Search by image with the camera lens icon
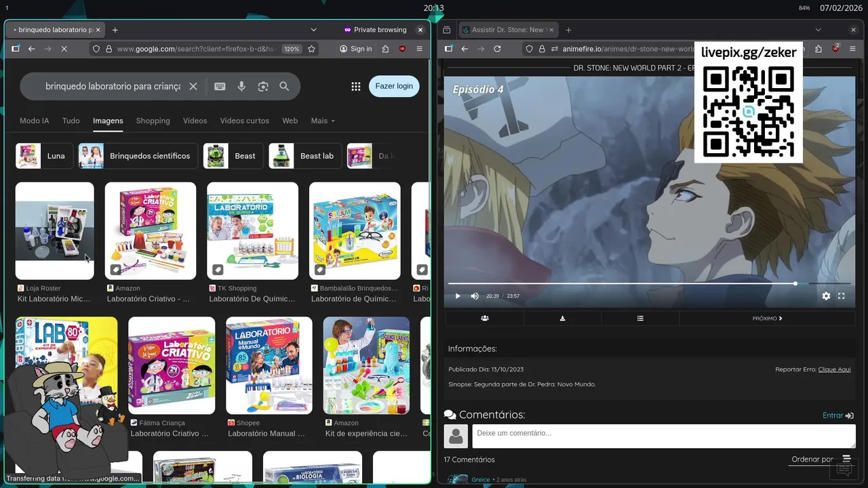Viewport: 868px width, 488px height. tap(263, 86)
